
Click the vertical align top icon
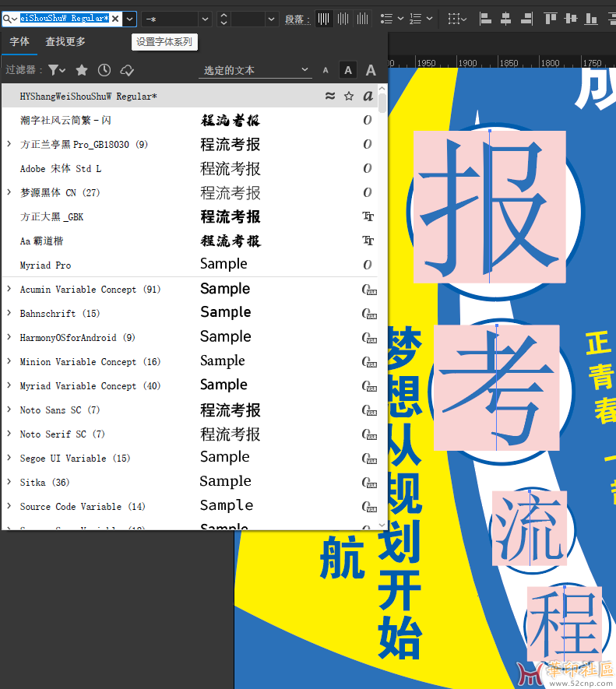pyautogui.click(x=550, y=19)
